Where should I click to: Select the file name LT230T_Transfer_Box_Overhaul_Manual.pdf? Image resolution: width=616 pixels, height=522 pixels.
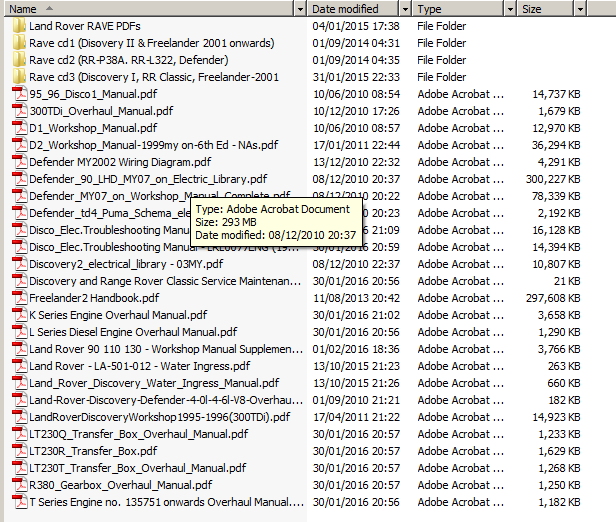click(x=138, y=468)
